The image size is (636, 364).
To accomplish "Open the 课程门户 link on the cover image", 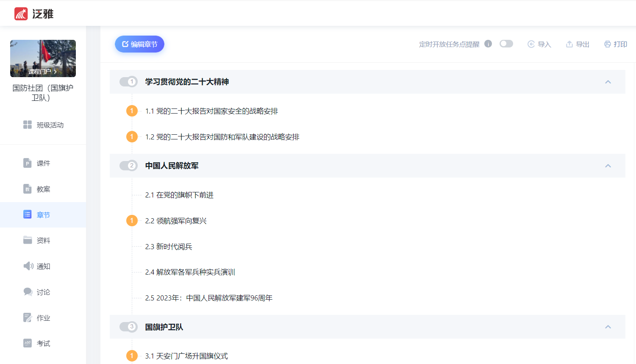I will coord(42,71).
